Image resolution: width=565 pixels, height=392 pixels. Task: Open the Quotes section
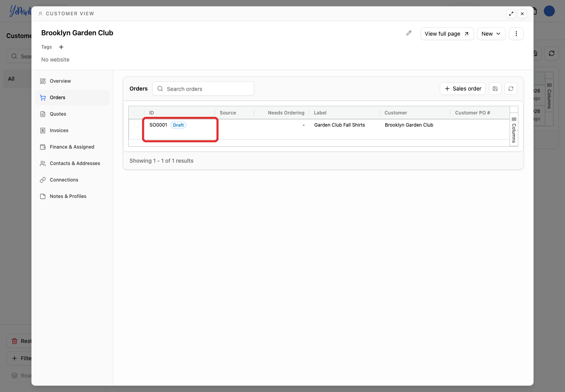pyautogui.click(x=73, y=114)
